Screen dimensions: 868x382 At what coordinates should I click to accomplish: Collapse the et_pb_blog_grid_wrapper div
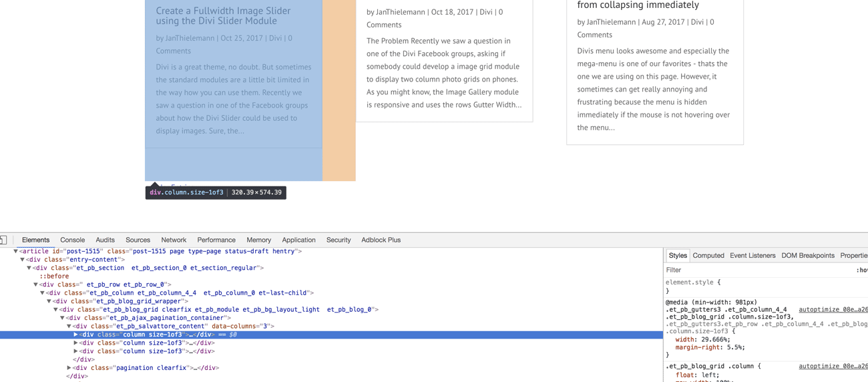click(49, 301)
